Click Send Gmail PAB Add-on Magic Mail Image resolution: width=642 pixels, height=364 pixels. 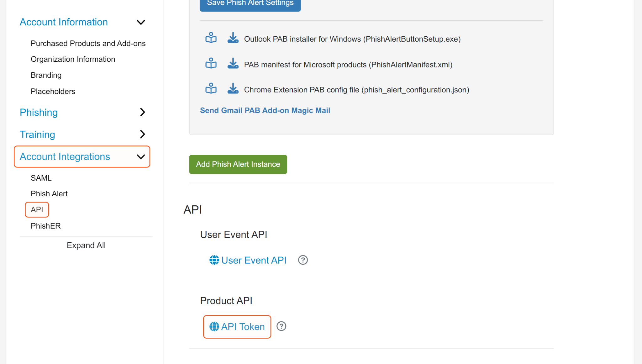(265, 111)
